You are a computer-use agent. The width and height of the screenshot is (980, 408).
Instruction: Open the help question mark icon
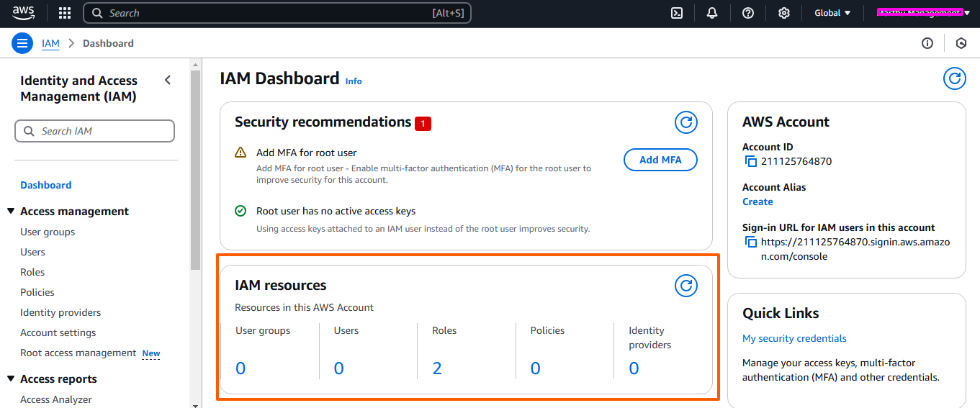[x=748, y=13]
